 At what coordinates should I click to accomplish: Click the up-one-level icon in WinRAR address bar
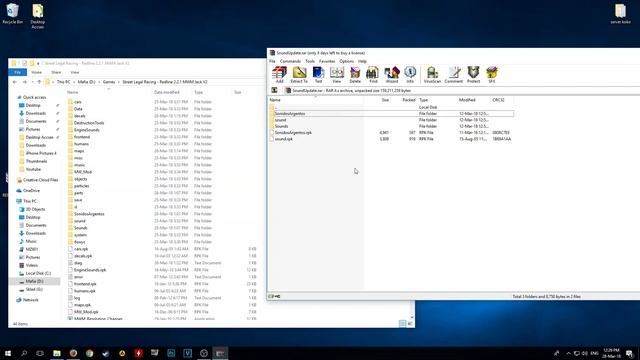click(x=274, y=90)
